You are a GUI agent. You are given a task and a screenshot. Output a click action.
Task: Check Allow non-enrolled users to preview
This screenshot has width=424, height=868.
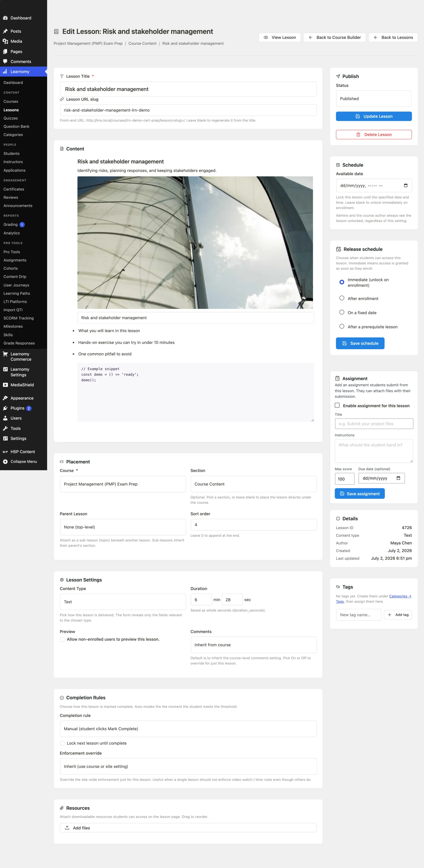pos(62,639)
